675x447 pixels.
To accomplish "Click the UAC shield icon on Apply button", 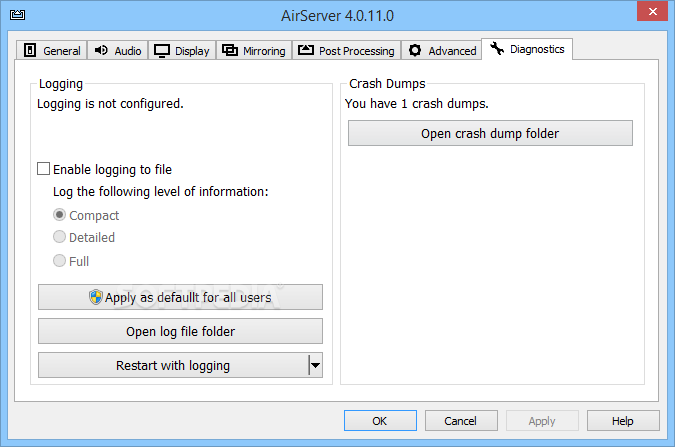I will coord(96,297).
